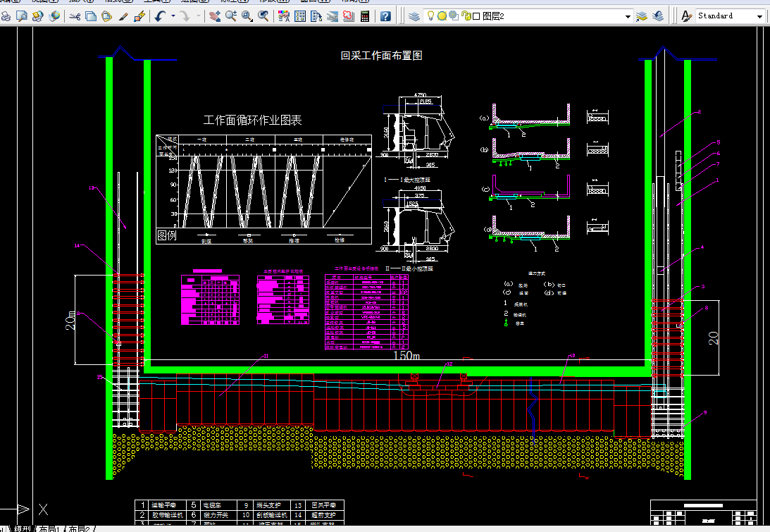Toggle layer 图层2 on/off light bulb

click(x=430, y=16)
